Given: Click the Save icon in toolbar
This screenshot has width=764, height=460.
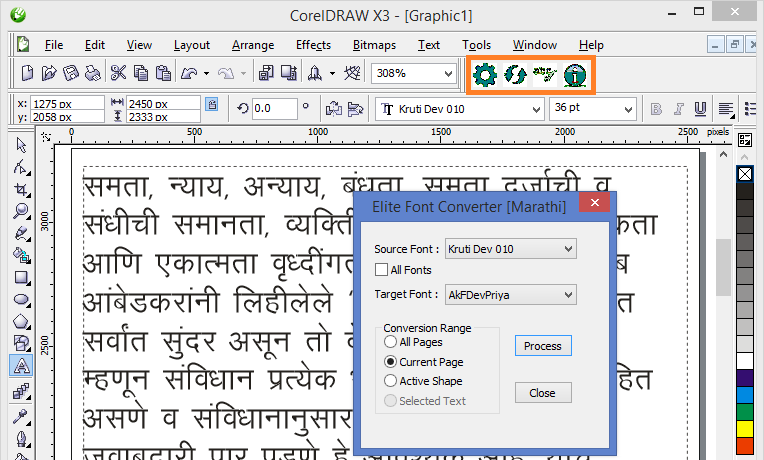Looking at the screenshot, I should [x=71, y=74].
